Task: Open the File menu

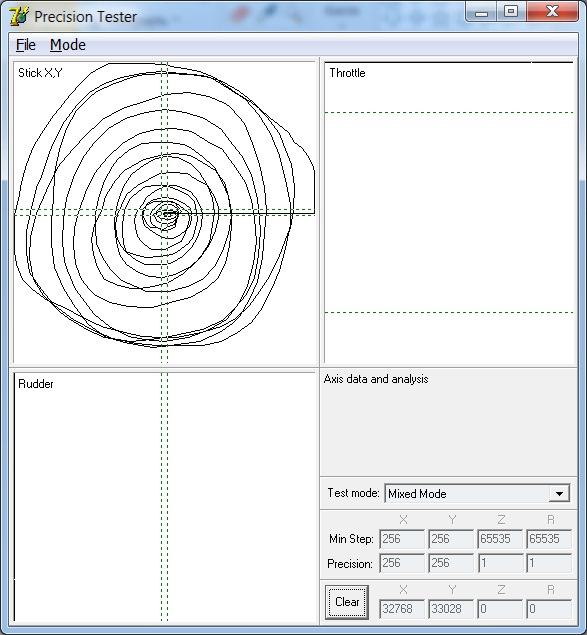Action: 26,45
